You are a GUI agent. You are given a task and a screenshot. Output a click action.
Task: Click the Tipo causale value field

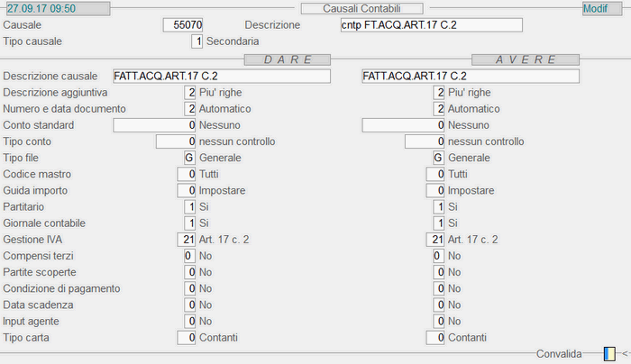(197, 41)
